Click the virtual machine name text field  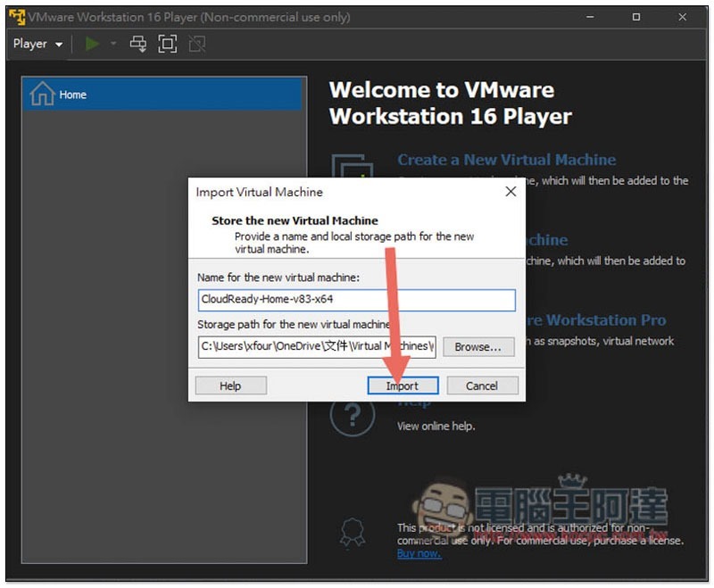coord(356,300)
